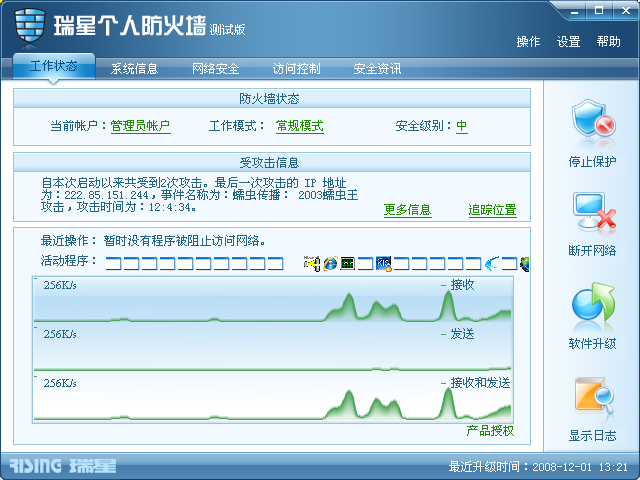Open the 操作 menu
This screenshot has height=480, width=640.
[x=528, y=42]
